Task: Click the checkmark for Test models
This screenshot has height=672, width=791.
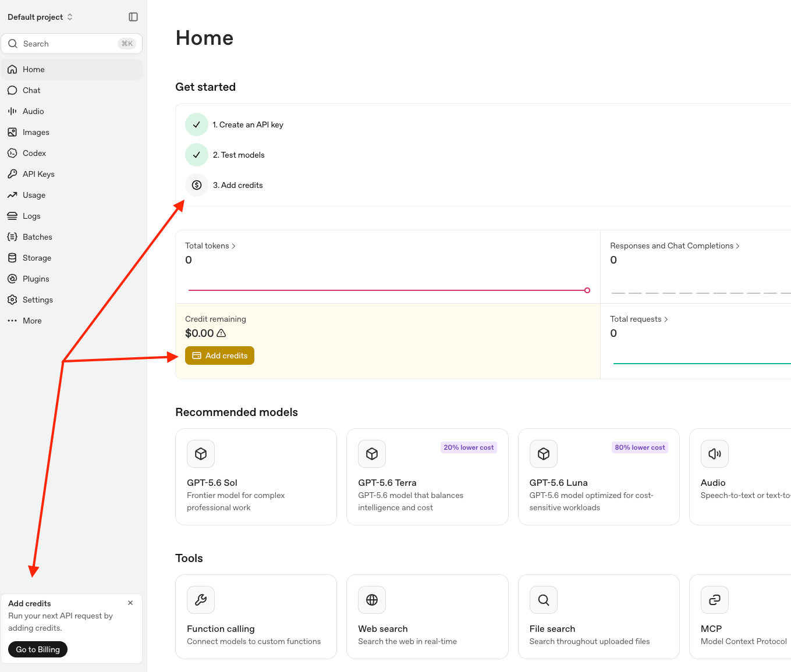Action: coord(197,155)
